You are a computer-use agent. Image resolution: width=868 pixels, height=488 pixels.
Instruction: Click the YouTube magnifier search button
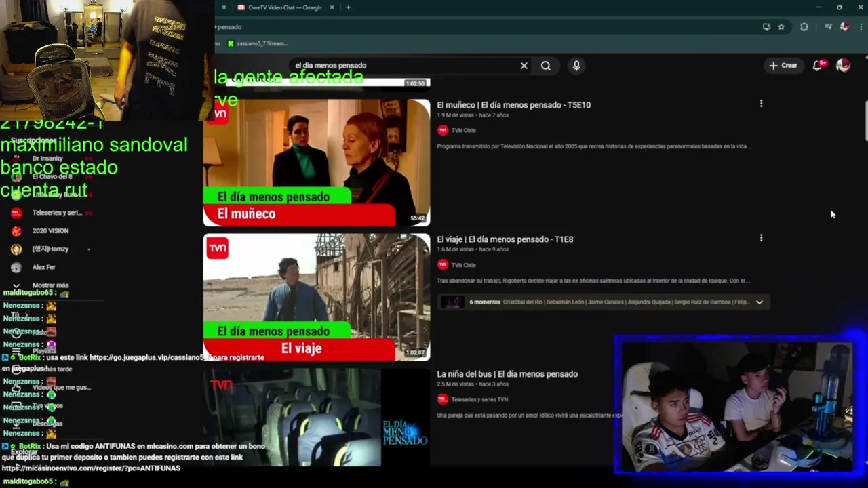(546, 66)
